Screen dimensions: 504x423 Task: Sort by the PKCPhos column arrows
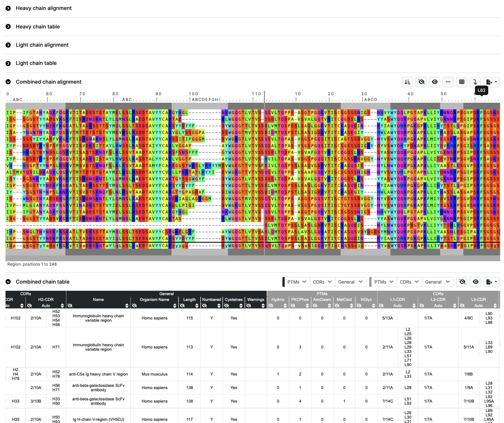307,306
